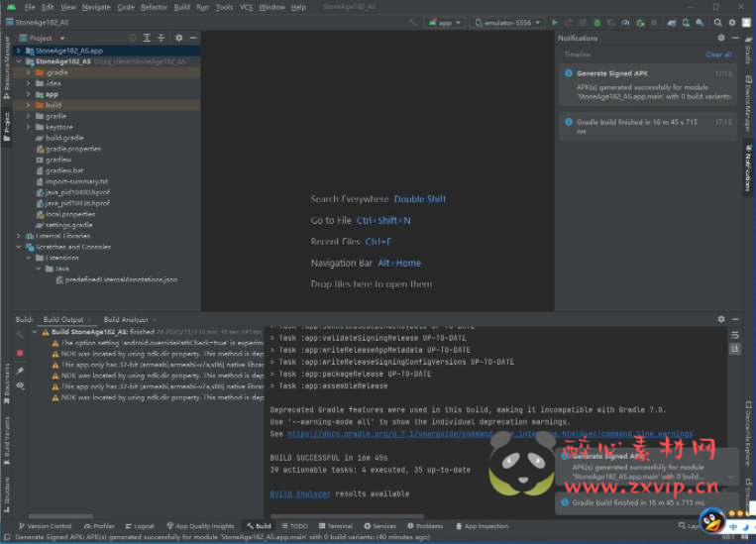Click Clear all in Notifications
The width and height of the screenshot is (756, 544).
718,54
